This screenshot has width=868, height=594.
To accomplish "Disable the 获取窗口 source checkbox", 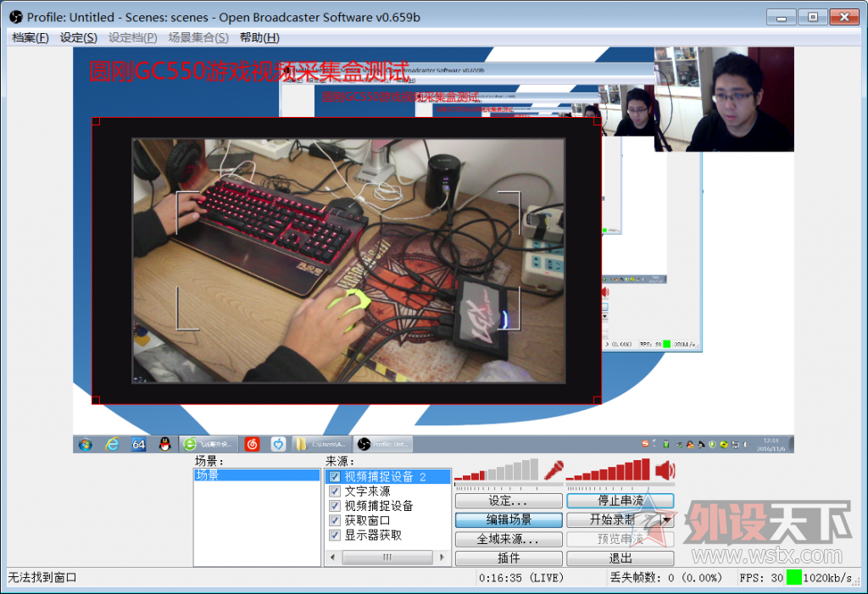I will (x=335, y=520).
